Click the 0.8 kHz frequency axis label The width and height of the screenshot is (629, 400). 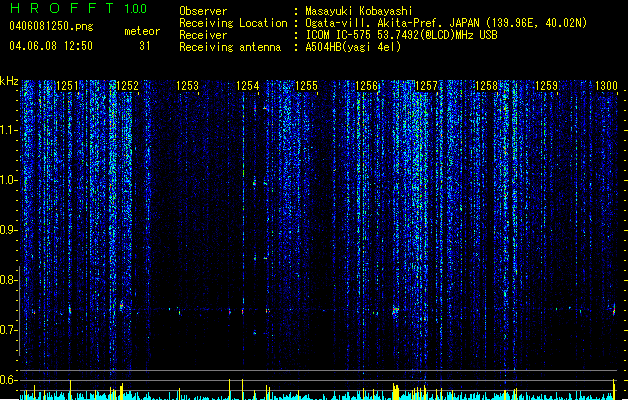(x=8, y=280)
